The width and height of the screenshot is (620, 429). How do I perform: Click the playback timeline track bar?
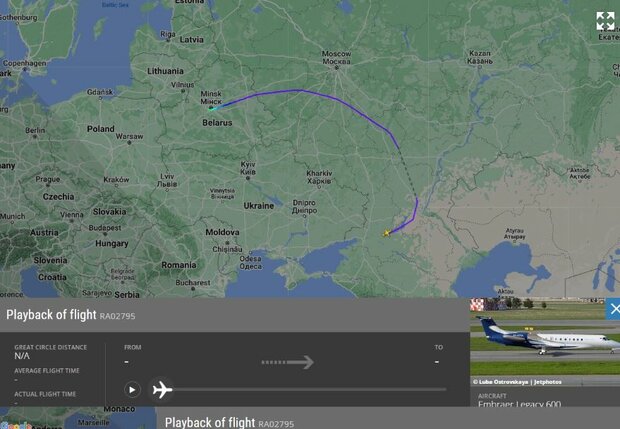(x=310, y=389)
